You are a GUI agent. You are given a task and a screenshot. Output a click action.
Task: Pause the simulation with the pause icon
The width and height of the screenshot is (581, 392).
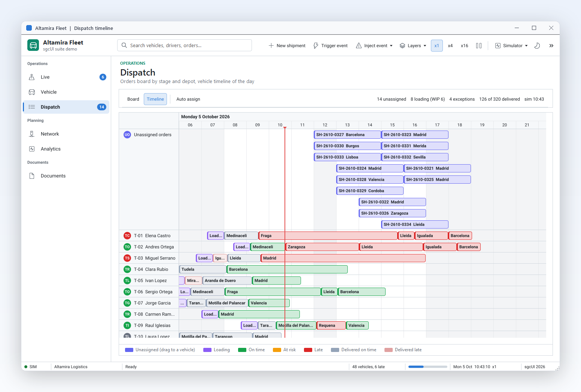[x=479, y=46]
